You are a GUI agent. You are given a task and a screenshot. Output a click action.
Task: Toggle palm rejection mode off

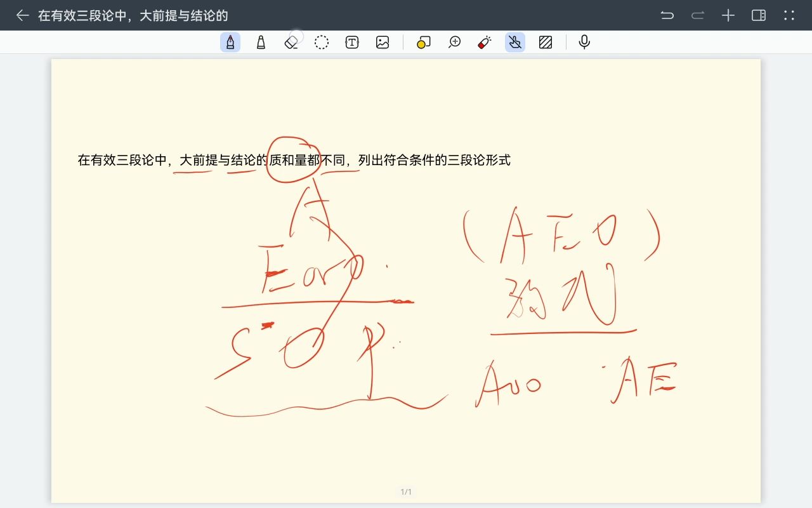(x=514, y=42)
